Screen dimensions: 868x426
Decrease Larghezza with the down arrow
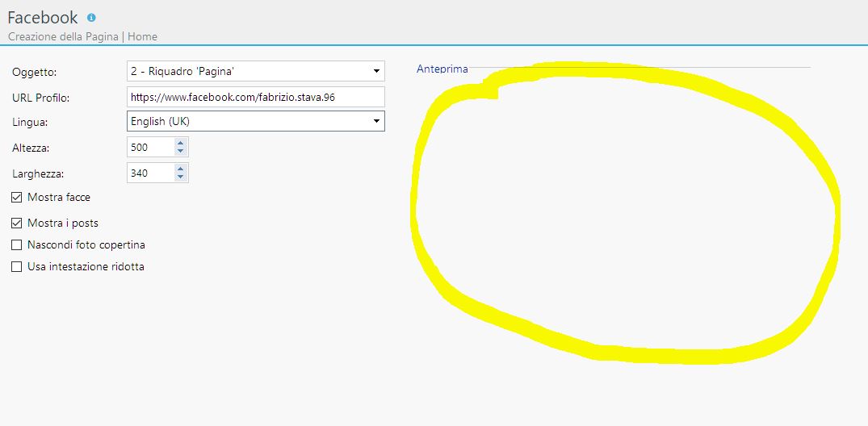(x=180, y=177)
